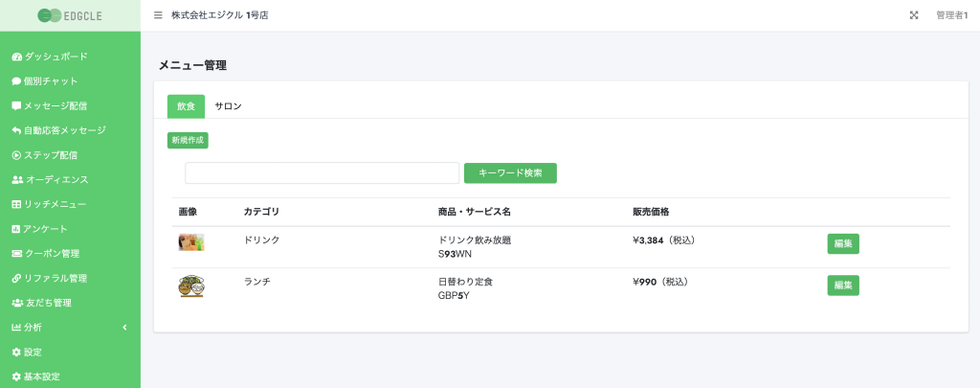980x388 pixels.
Task: Select the 飲食 tab
Action: (x=187, y=106)
